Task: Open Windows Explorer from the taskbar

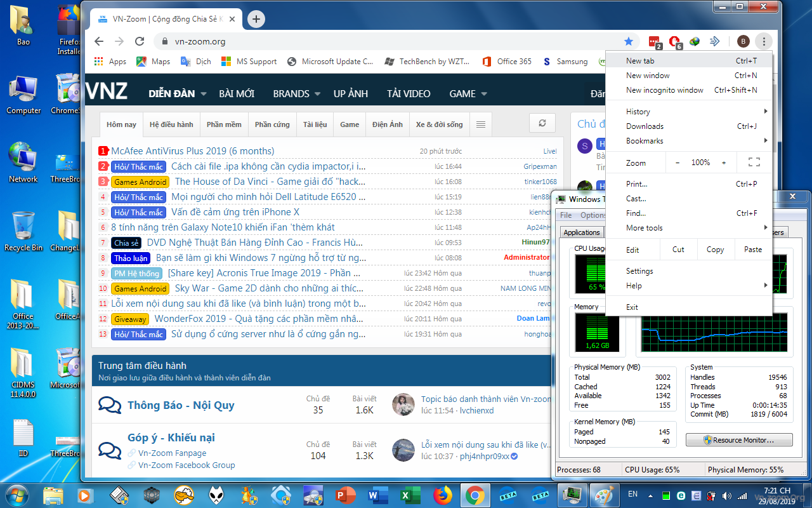Action: click(53, 495)
